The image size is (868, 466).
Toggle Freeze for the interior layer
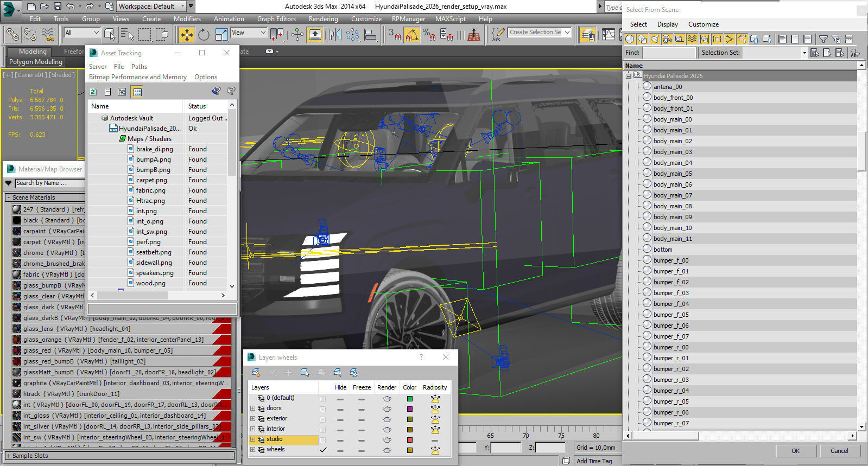tap(362, 430)
